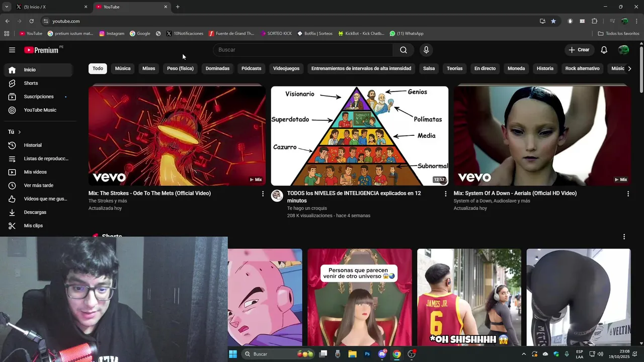The width and height of the screenshot is (644, 362).
Task: Select the Rock alternativo filter chip
Action: (x=582, y=68)
